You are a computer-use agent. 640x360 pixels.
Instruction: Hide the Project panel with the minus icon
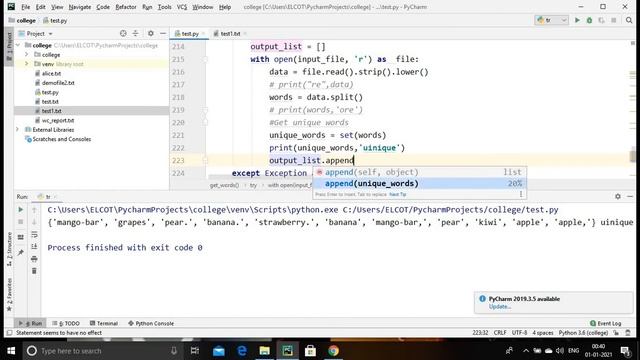click(163, 33)
